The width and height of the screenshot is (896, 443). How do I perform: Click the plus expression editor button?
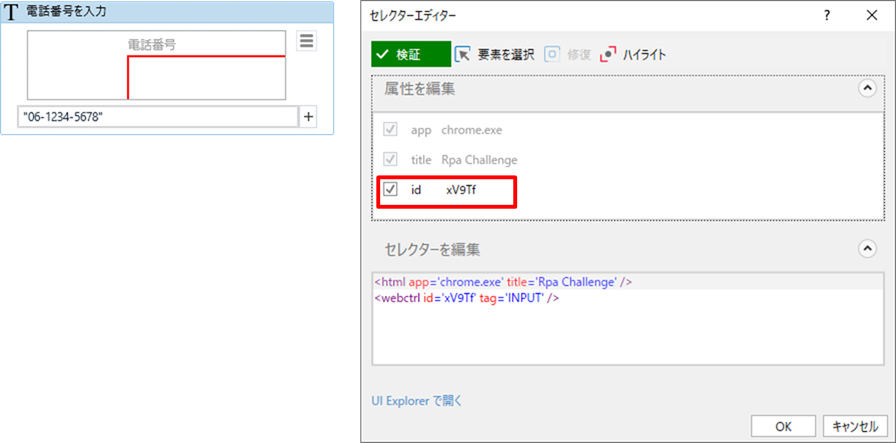(308, 117)
